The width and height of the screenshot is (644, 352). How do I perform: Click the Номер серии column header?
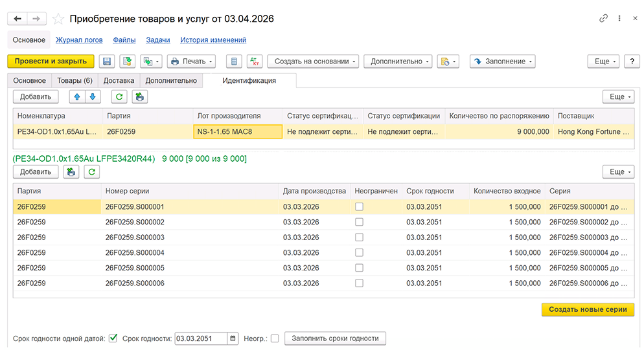pos(190,191)
